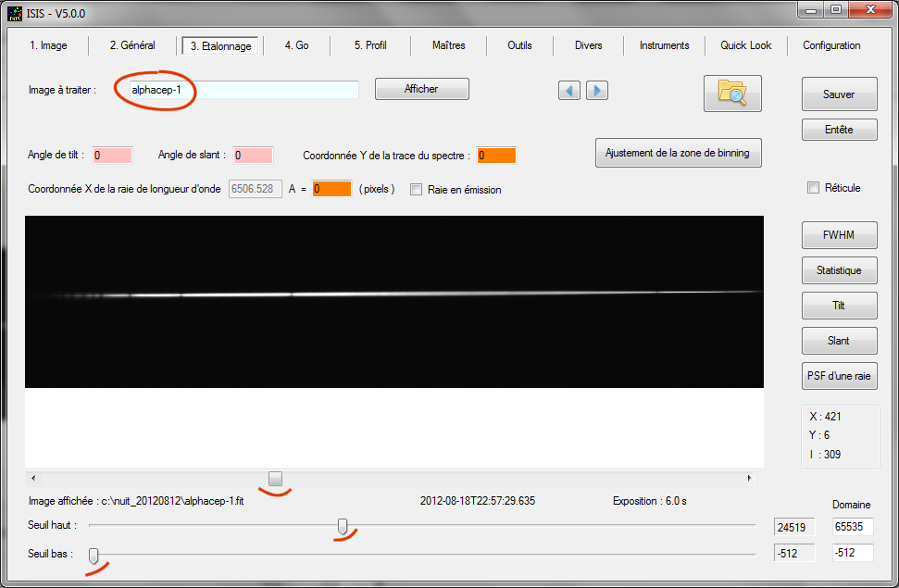This screenshot has width=899, height=588.
Task: Click the Domaine lower field -512
Action: click(853, 553)
